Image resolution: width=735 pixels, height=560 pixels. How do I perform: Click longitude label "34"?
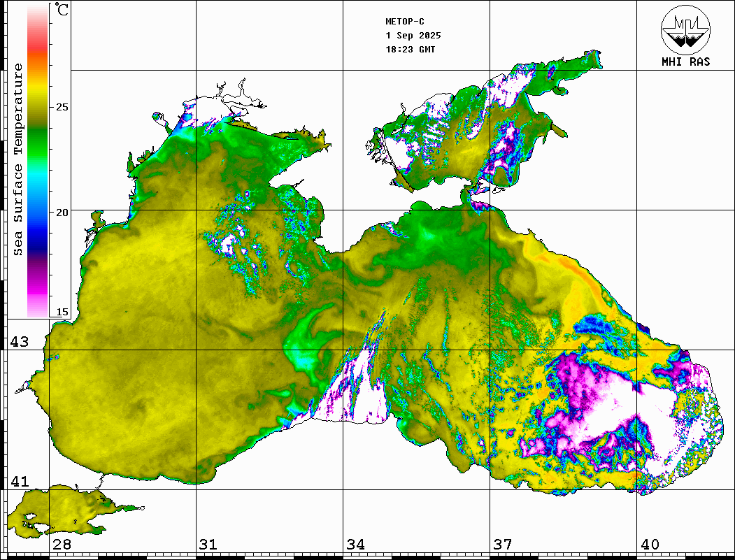tap(355, 545)
